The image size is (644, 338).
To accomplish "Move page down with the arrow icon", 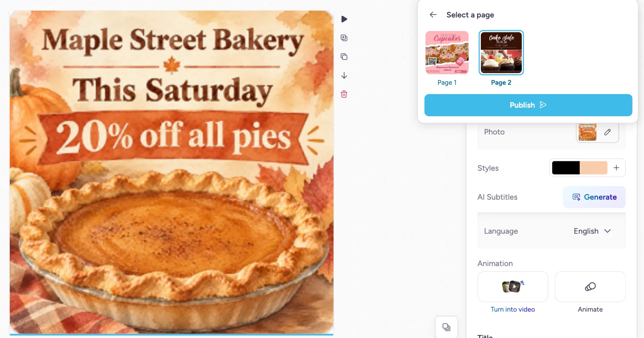I will pyautogui.click(x=344, y=75).
